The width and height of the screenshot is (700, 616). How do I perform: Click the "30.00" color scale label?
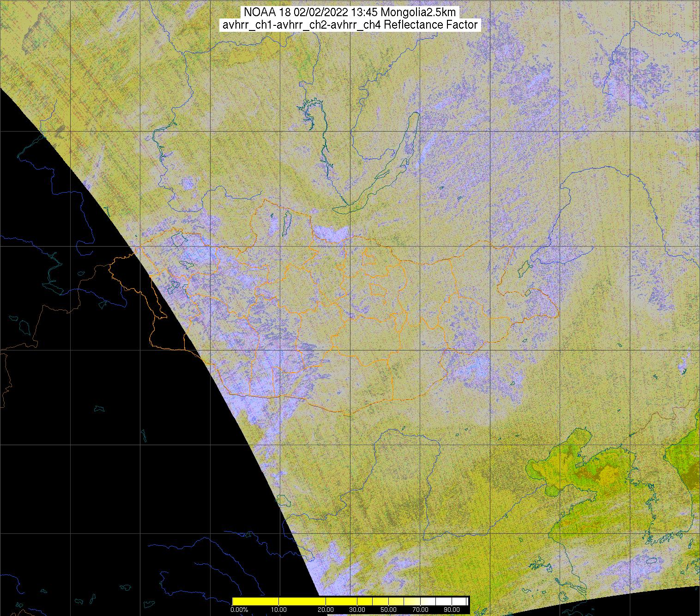point(357,610)
